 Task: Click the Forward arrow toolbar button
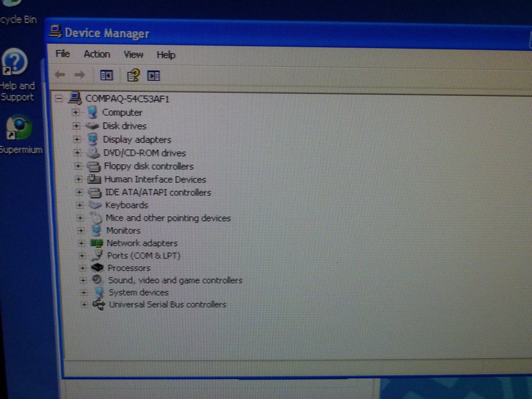pyautogui.click(x=80, y=75)
